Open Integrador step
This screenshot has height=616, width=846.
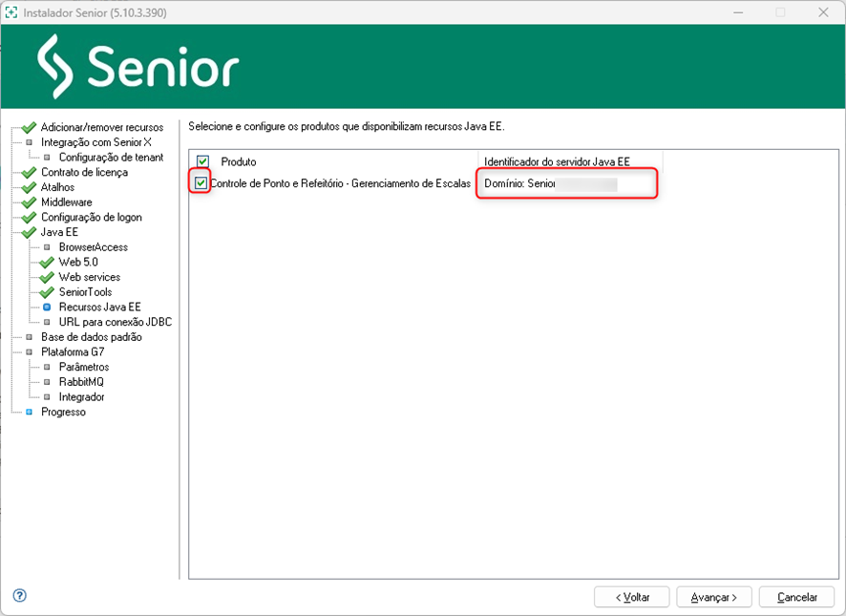pyautogui.click(x=81, y=396)
